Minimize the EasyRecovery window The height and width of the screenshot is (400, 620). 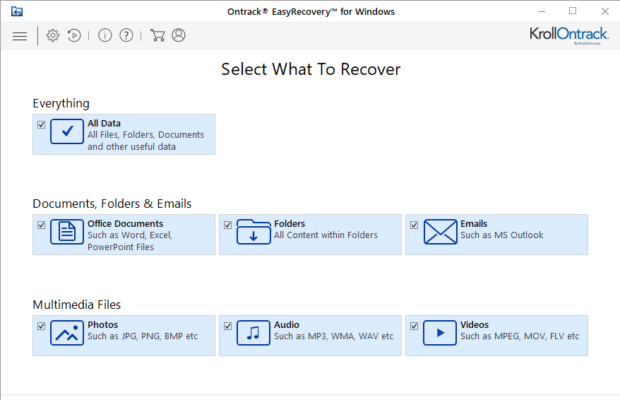542,11
